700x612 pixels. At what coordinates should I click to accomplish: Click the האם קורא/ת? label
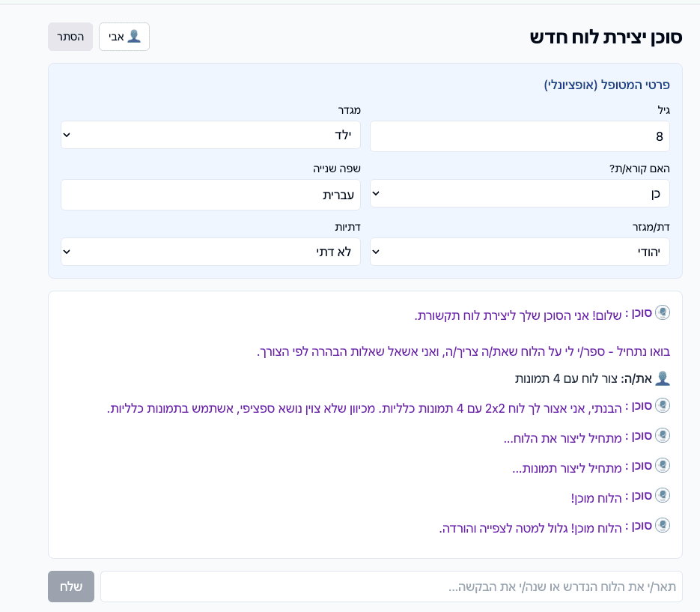pos(639,169)
